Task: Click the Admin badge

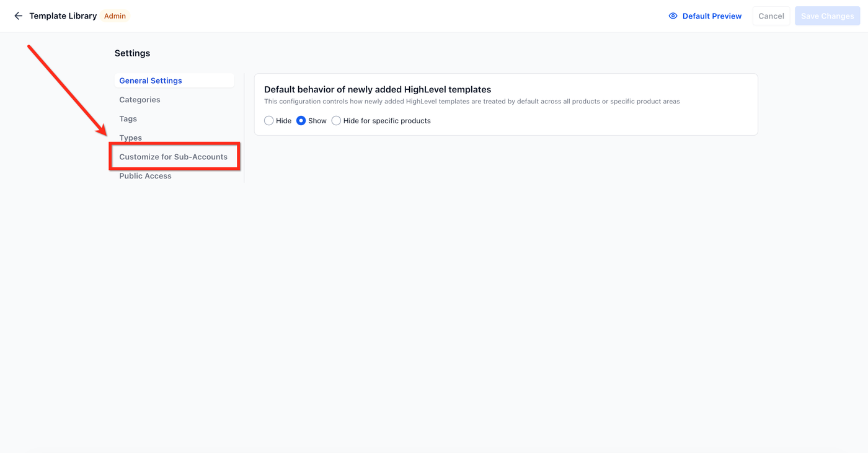Action: tap(115, 16)
